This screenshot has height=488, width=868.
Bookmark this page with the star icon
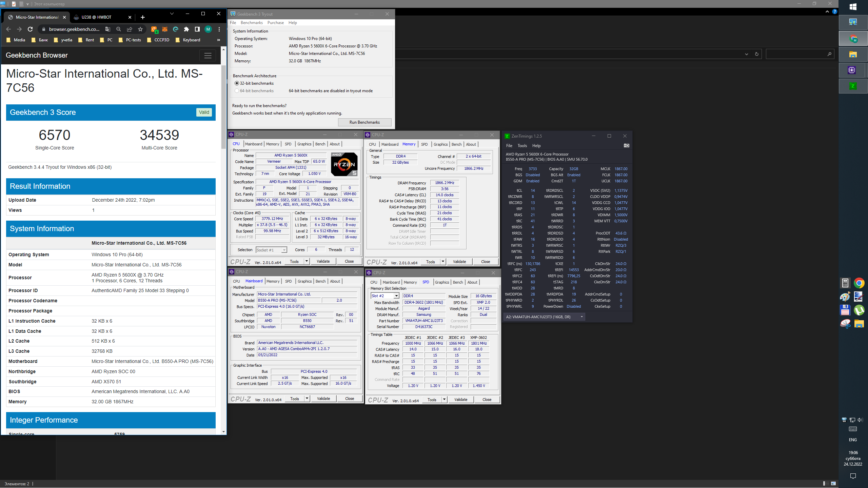coord(140,29)
